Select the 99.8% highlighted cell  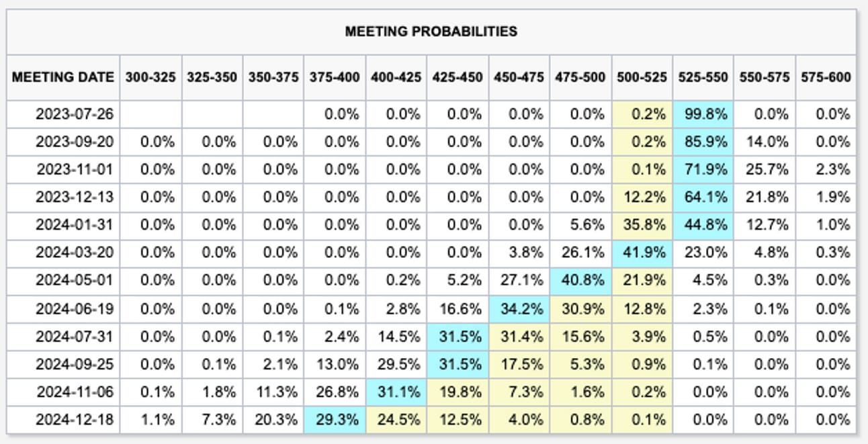(x=703, y=114)
